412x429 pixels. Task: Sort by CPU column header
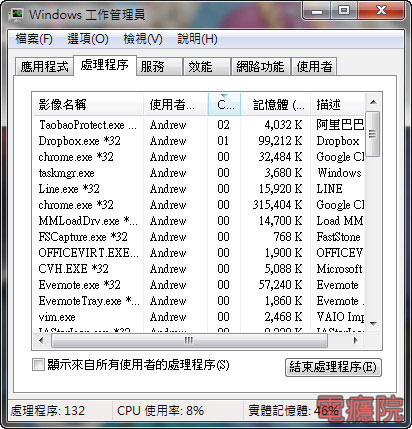click(224, 105)
